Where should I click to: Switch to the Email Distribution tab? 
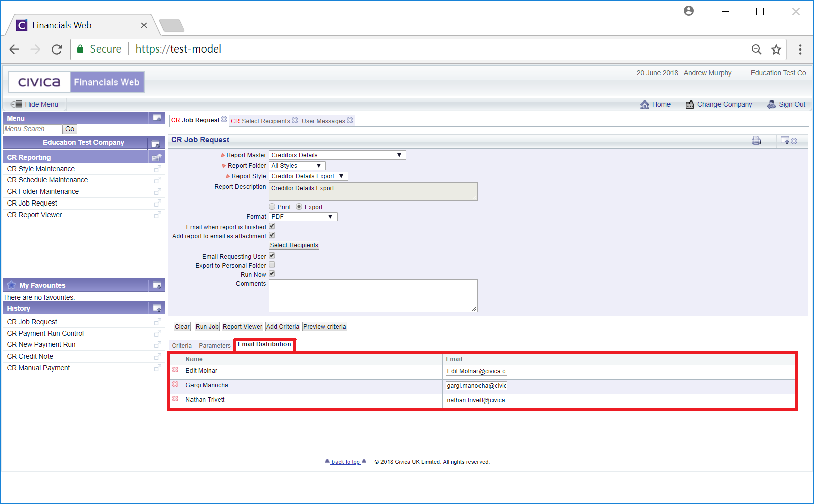pyautogui.click(x=265, y=345)
